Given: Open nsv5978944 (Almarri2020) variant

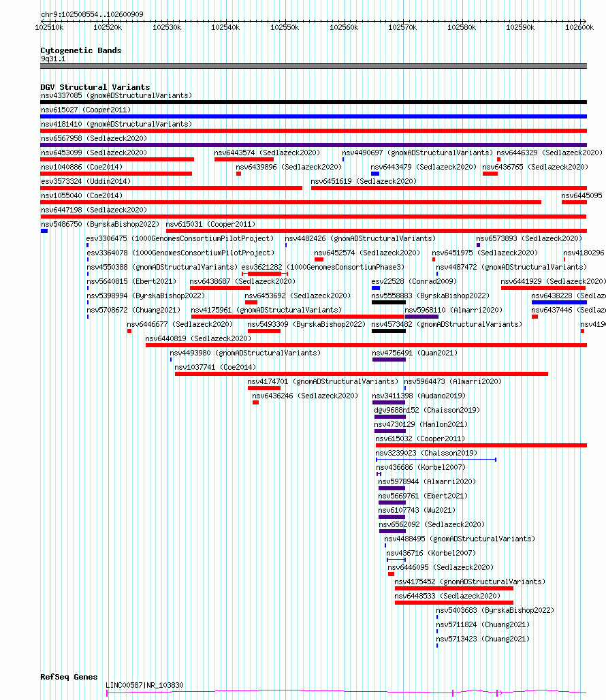Looking at the screenshot, I should click(x=427, y=481).
